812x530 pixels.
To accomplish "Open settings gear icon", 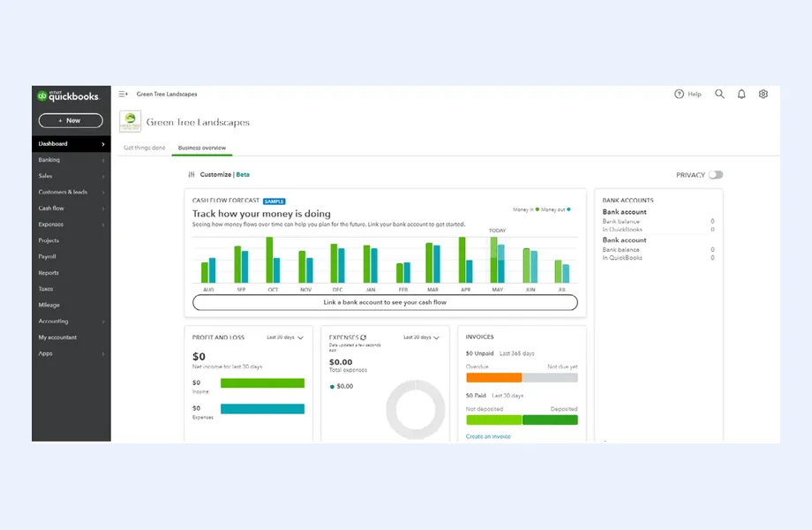I will point(763,95).
